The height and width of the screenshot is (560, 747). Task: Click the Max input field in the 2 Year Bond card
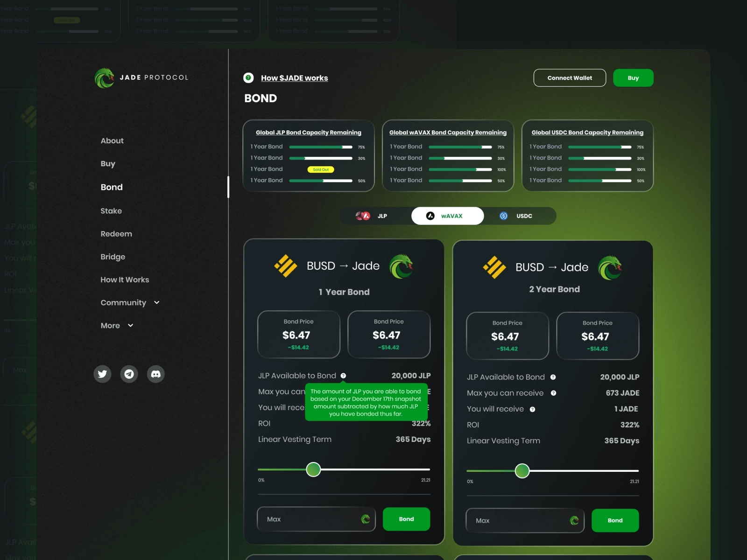(525, 520)
